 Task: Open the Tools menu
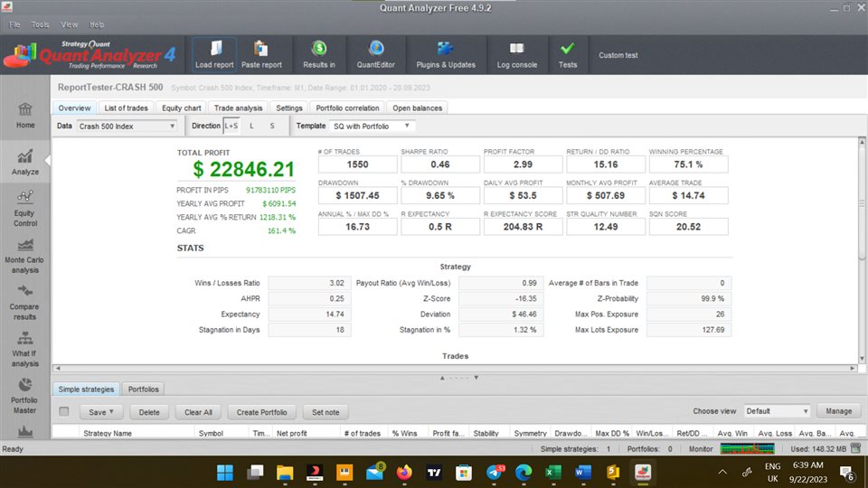(x=40, y=24)
